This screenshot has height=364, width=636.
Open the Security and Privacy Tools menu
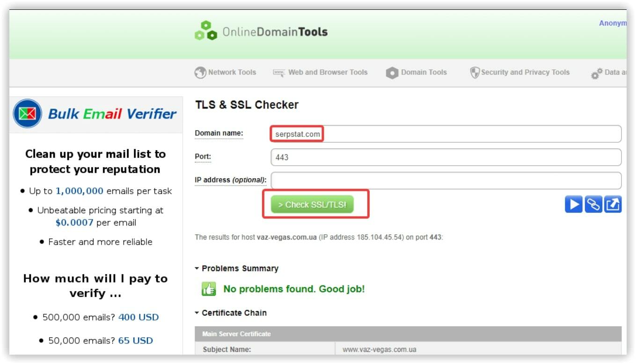(x=519, y=73)
